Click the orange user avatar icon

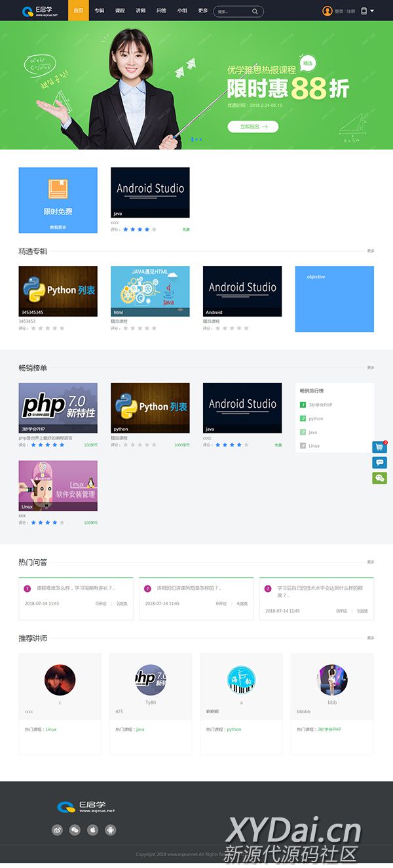pyautogui.click(x=327, y=10)
